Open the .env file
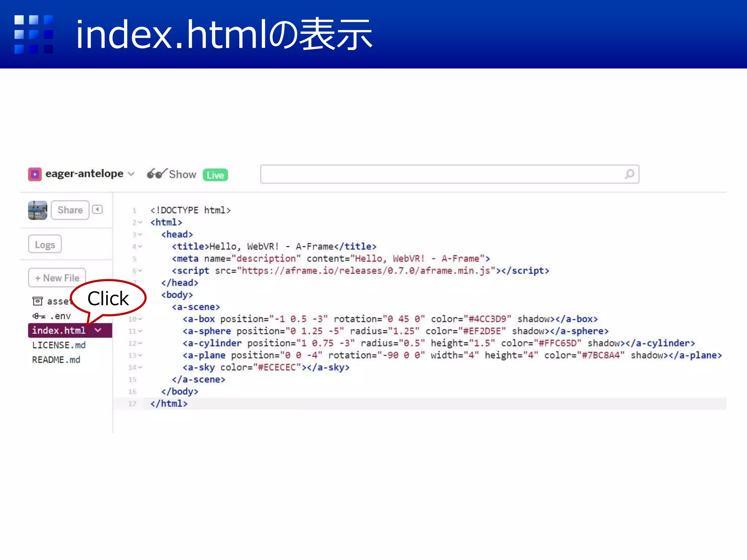Viewport: 747px width, 560px height. (61, 316)
